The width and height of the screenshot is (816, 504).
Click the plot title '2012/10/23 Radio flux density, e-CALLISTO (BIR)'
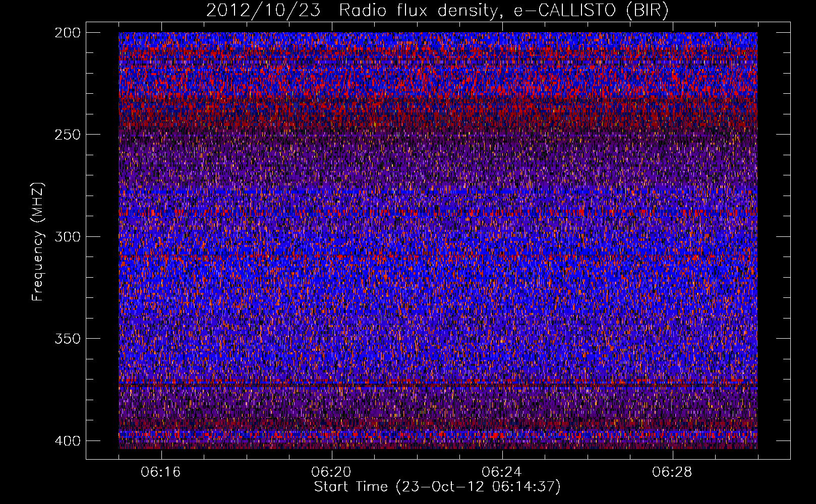tap(437, 11)
